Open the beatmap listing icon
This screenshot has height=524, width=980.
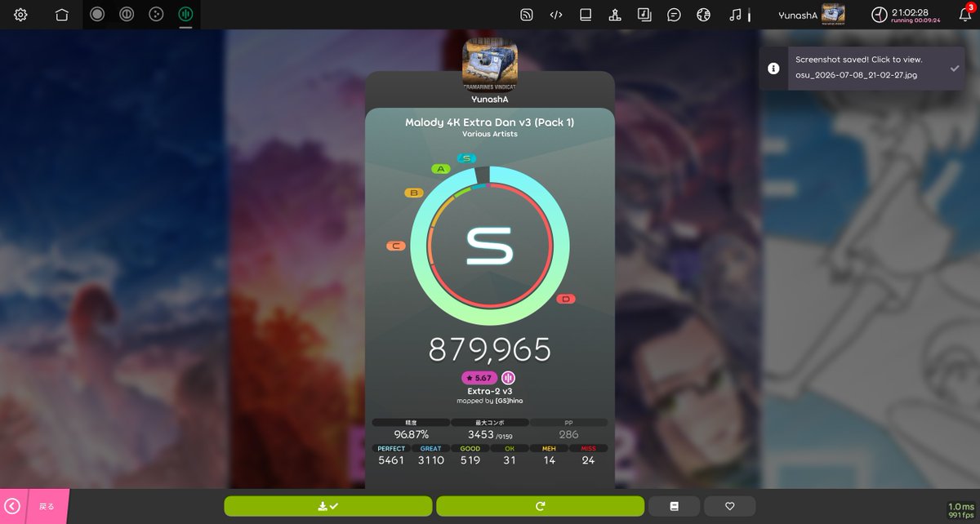coord(644,15)
